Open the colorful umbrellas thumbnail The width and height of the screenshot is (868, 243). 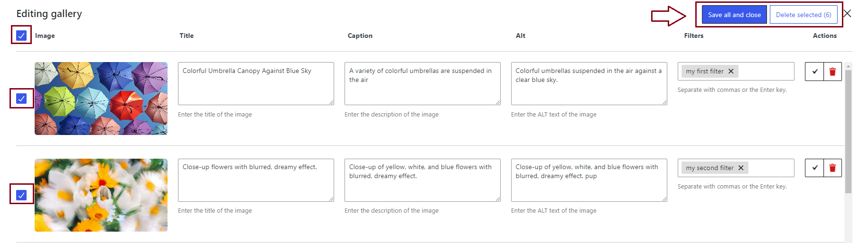tap(101, 99)
